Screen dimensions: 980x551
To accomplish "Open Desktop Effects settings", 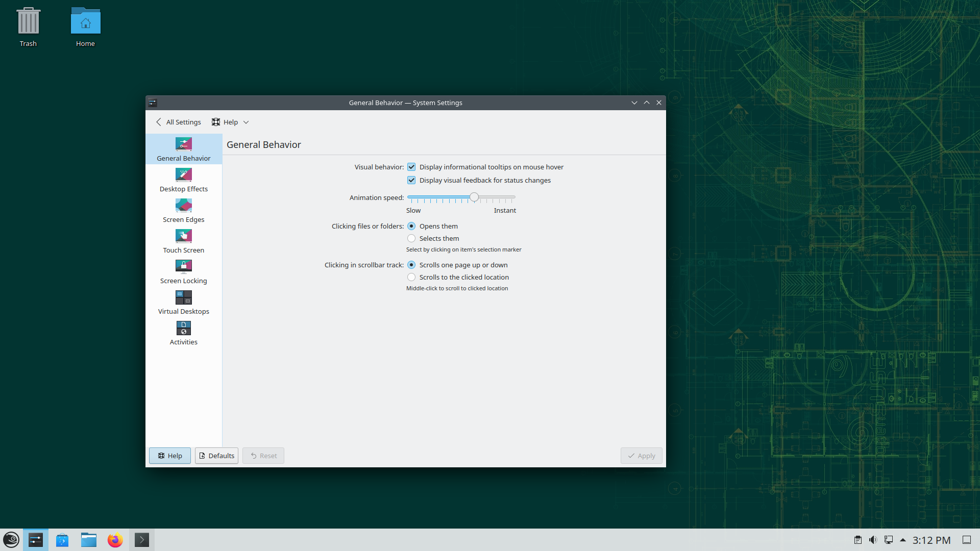I will 184,180.
